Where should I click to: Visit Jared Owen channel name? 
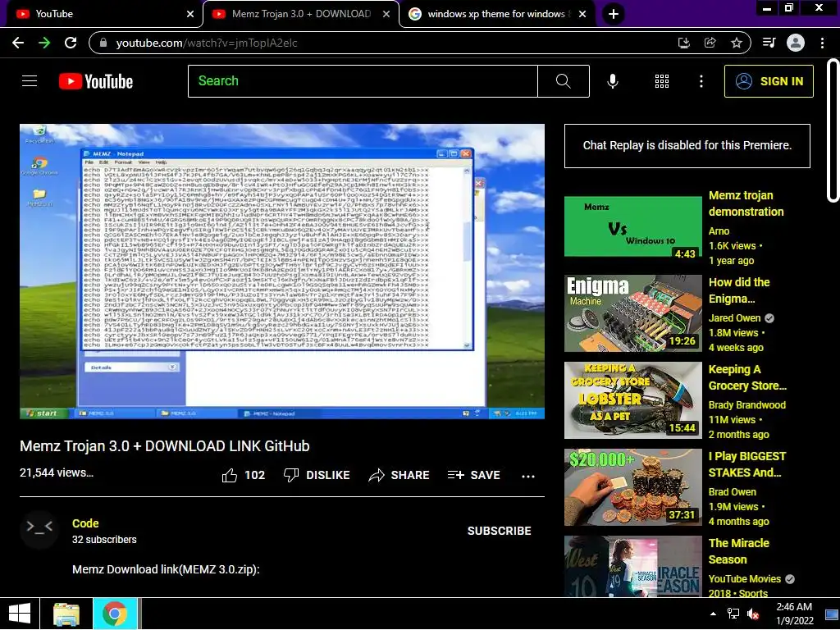[734, 318]
